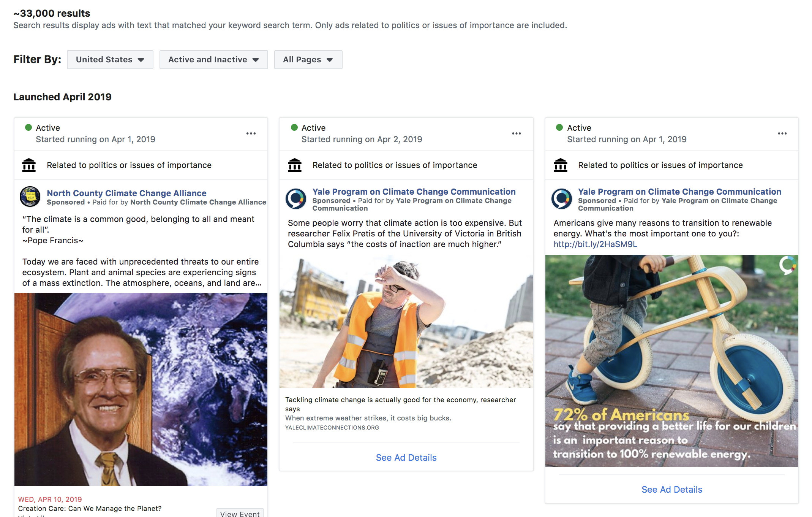This screenshot has width=812, height=517.
Task: Click the 'Filter By:' label
Action: tap(37, 59)
